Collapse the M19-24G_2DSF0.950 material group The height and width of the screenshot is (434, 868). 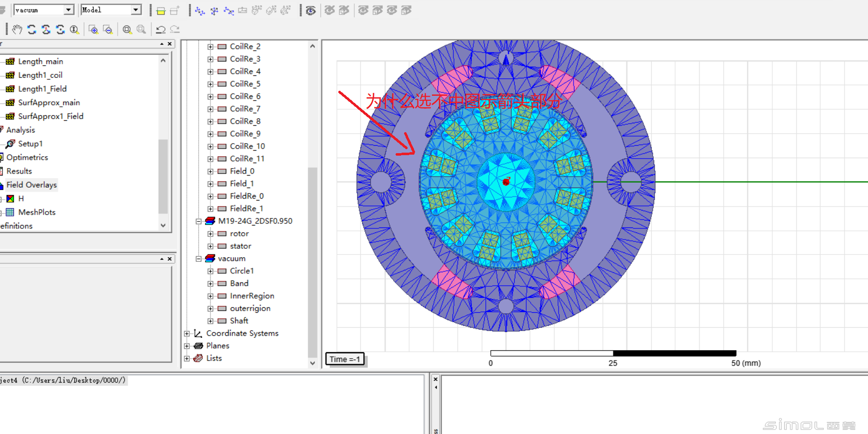click(x=198, y=221)
